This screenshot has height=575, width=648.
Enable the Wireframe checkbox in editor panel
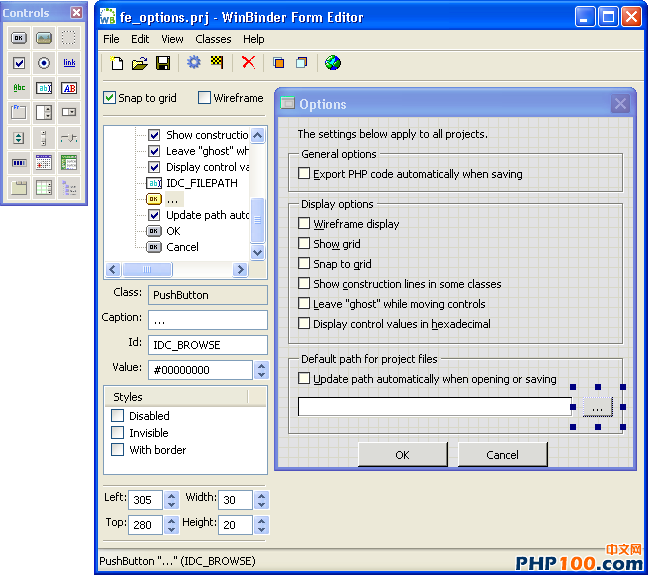click(x=205, y=98)
